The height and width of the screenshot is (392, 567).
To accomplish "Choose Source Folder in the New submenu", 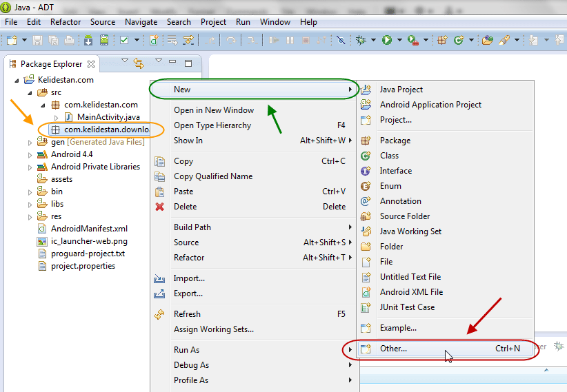I will [x=445, y=216].
